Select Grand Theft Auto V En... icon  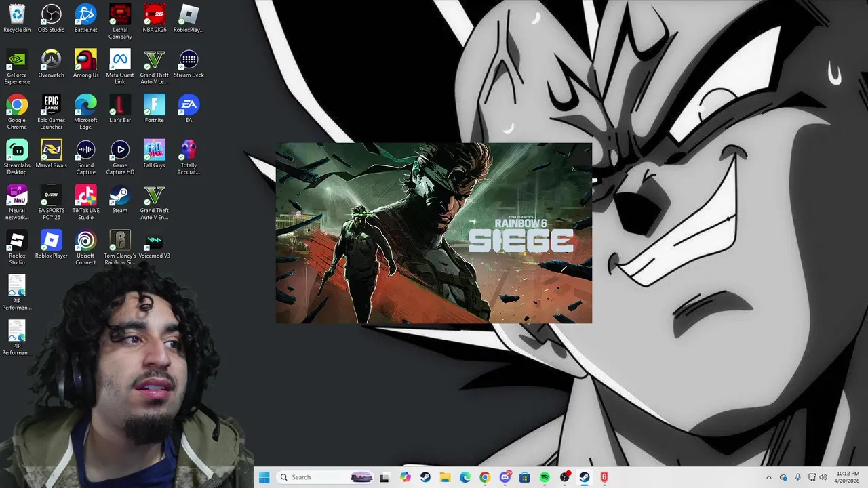[x=154, y=202]
